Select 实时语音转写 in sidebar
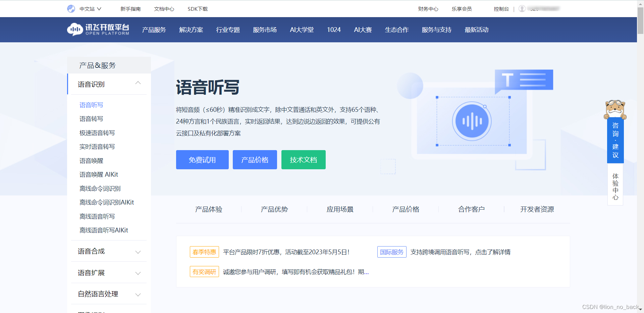The width and height of the screenshot is (644, 313). click(x=97, y=147)
